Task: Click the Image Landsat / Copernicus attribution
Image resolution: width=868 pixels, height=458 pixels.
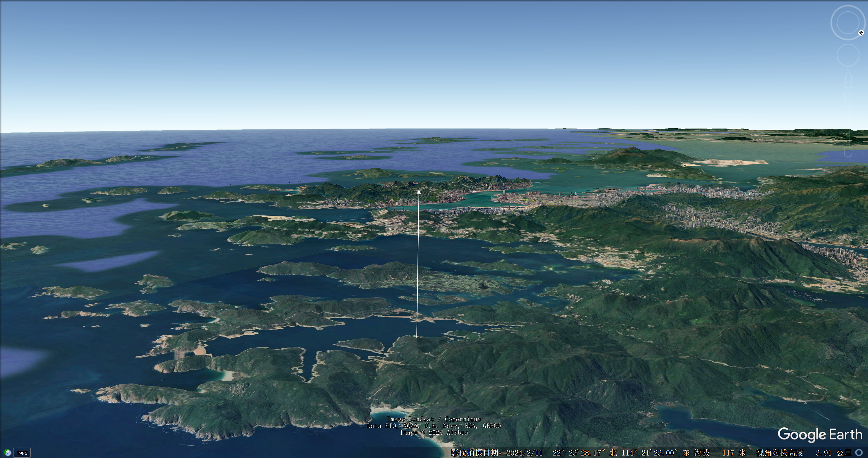Action: point(434,419)
